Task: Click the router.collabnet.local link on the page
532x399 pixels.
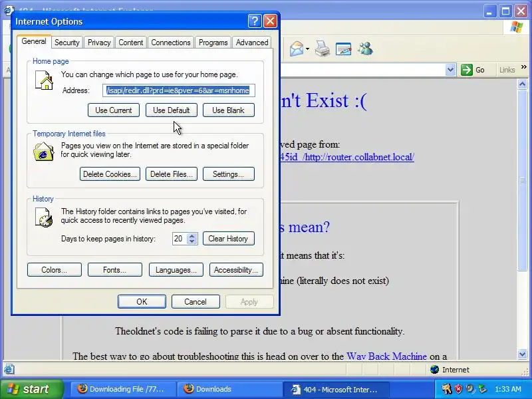Action: pos(346,157)
